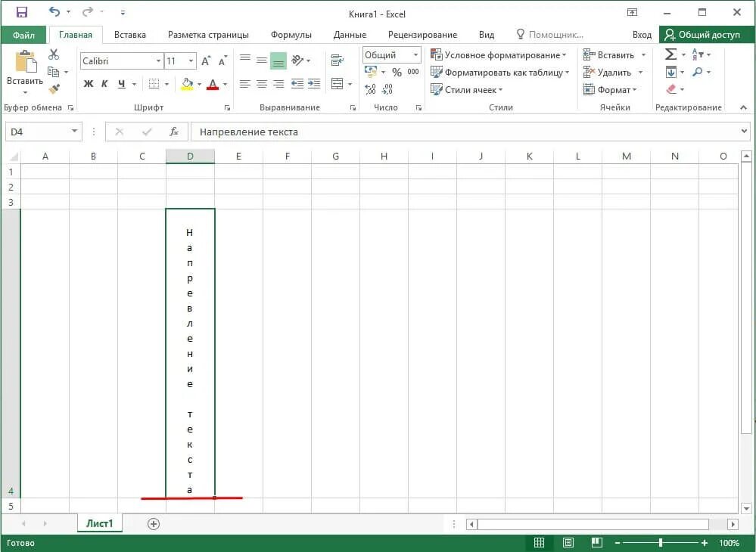The image size is (756, 552).
Task: Click the AutoSum sigma icon
Action: point(670,54)
